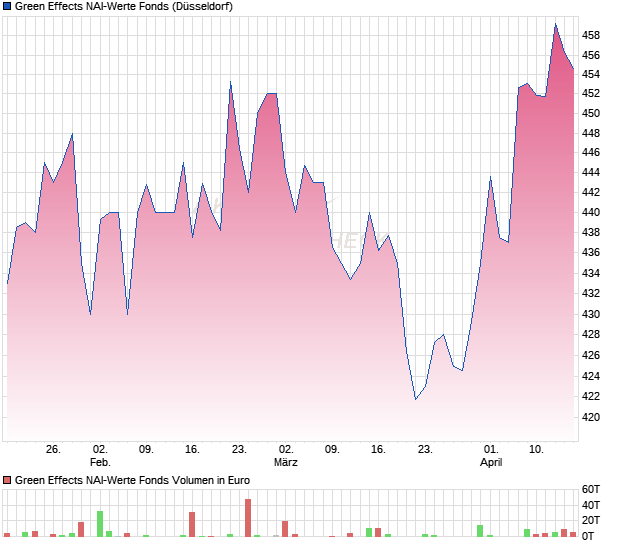The width and height of the screenshot is (620, 546).
Task: Select the 02. März date label
Action: [286, 456]
